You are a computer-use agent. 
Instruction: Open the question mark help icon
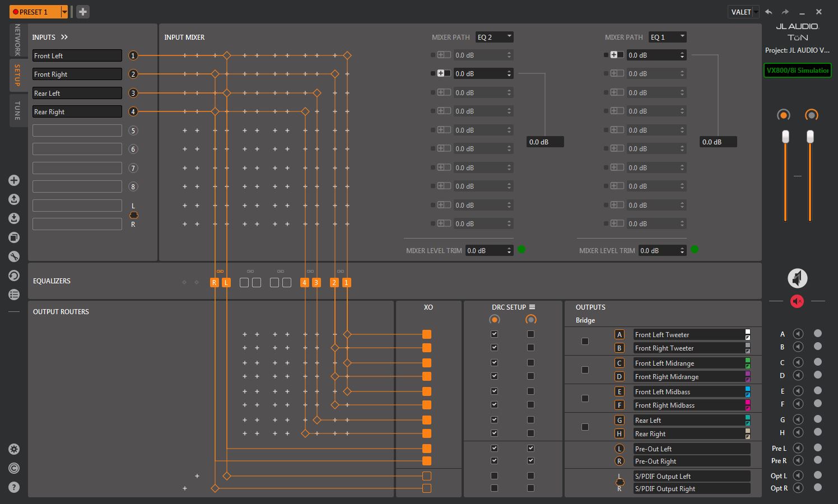pos(14,487)
